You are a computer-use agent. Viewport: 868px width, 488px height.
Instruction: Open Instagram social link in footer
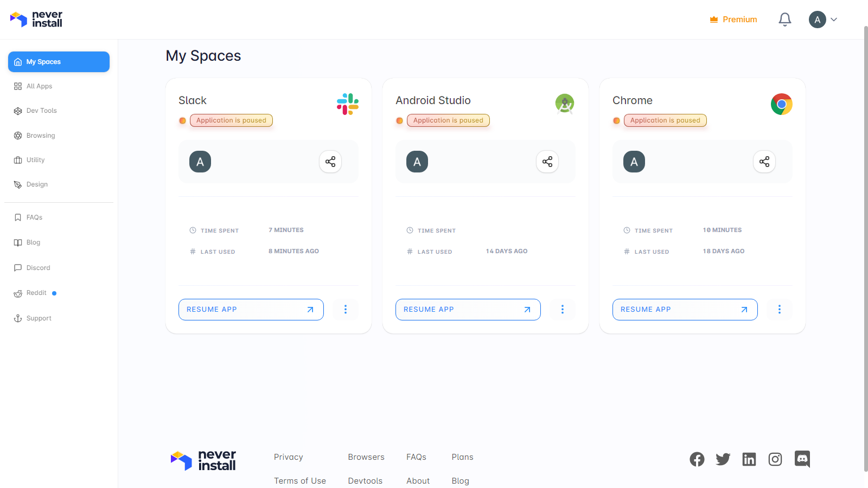click(x=775, y=459)
